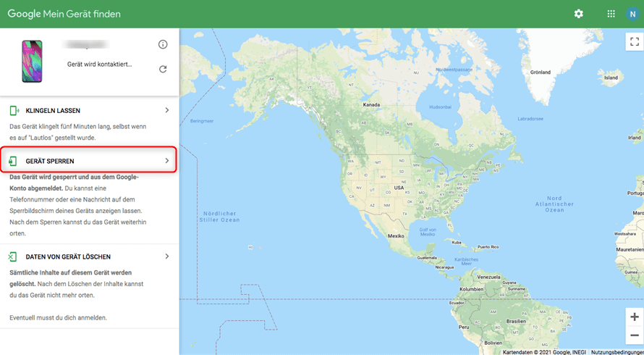
Task: Click the erase device data icon
Action: pos(13,256)
